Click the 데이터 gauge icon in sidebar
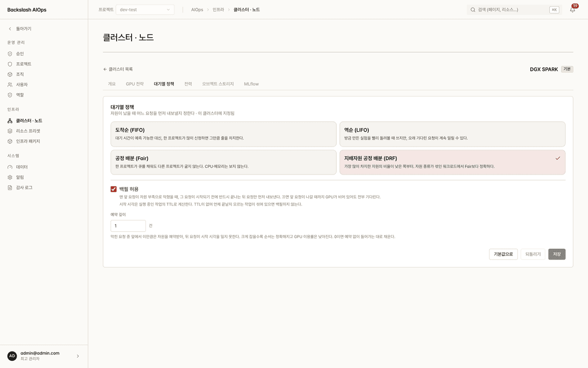 tap(10, 167)
